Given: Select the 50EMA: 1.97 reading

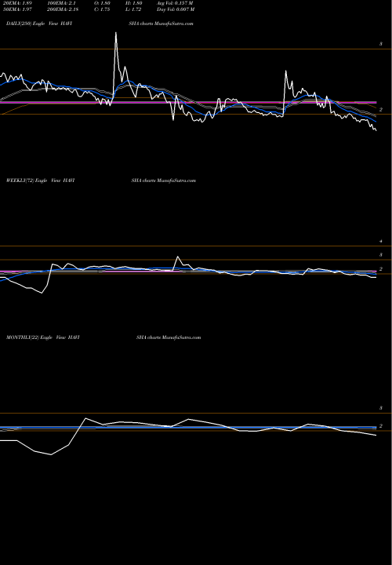Looking at the screenshot, I should coord(19,9).
